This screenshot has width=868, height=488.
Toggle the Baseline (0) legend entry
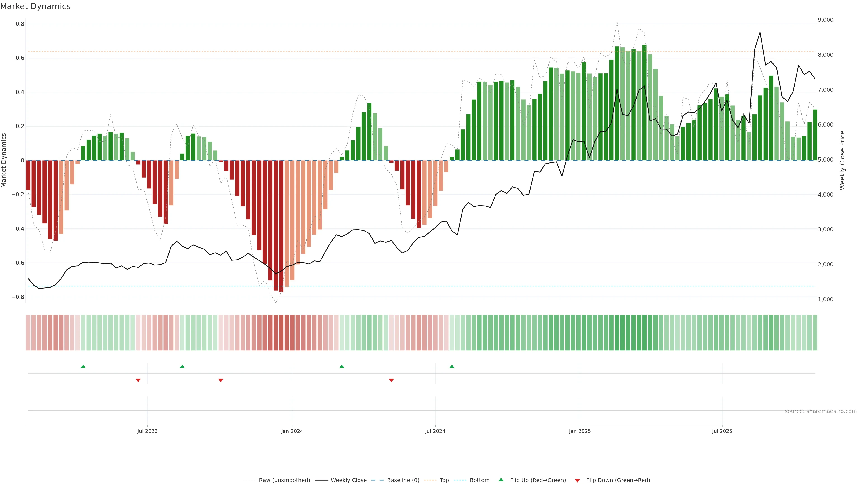(x=403, y=480)
